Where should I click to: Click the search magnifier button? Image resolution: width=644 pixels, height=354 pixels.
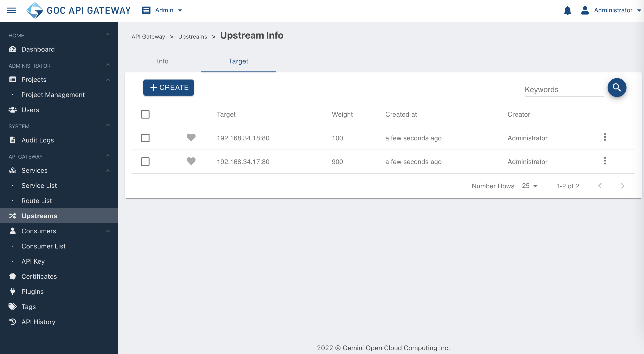tap(617, 88)
